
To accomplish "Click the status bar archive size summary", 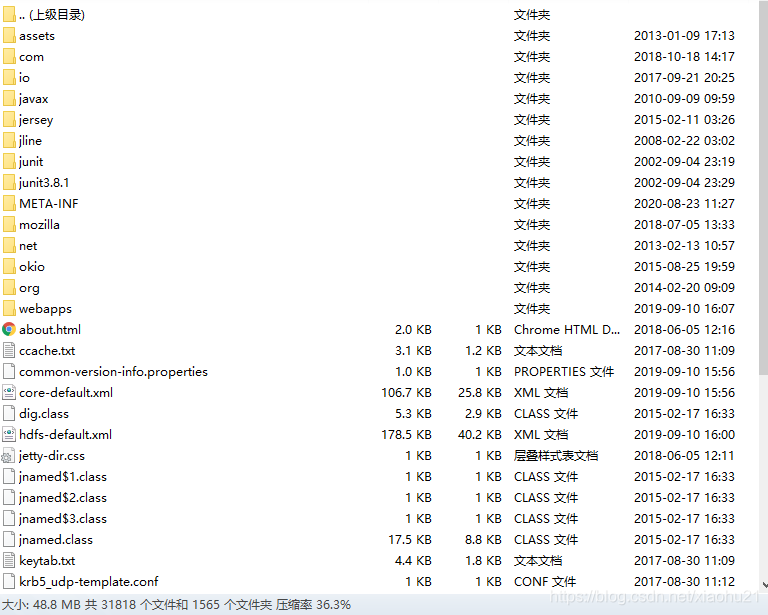I will pos(176,605).
